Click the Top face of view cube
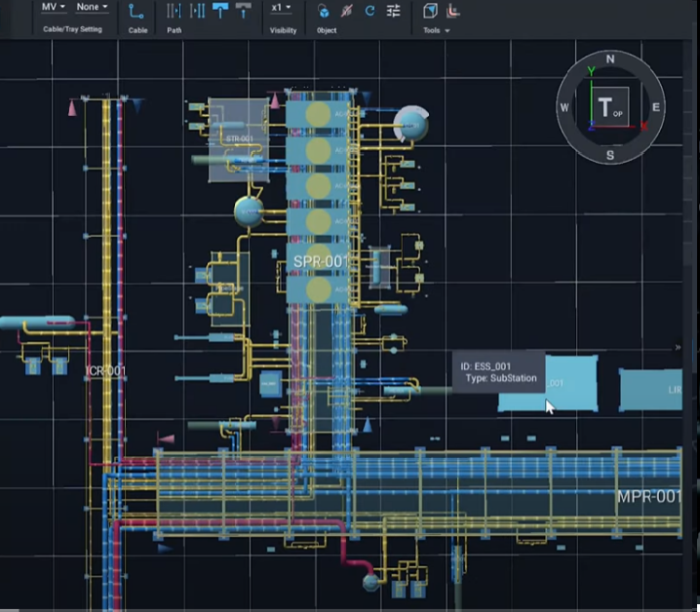 tap(610, 107)
